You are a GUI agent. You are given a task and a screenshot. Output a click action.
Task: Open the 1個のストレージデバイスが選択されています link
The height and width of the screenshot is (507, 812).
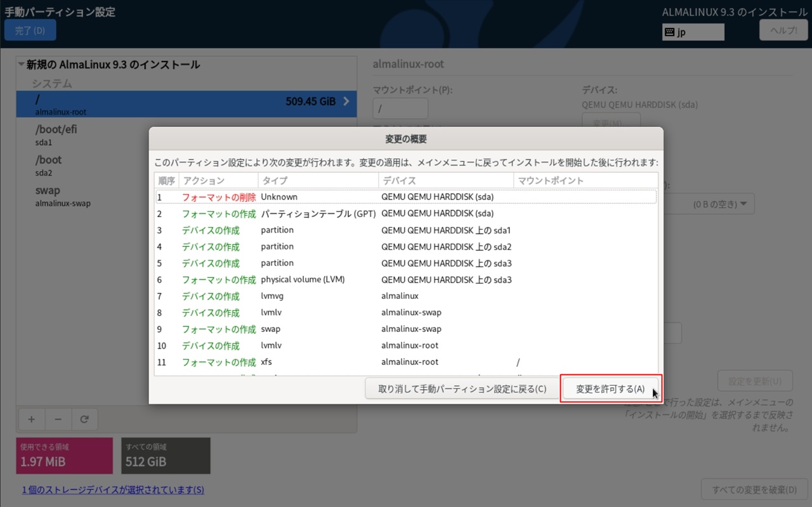click(113, 490)
